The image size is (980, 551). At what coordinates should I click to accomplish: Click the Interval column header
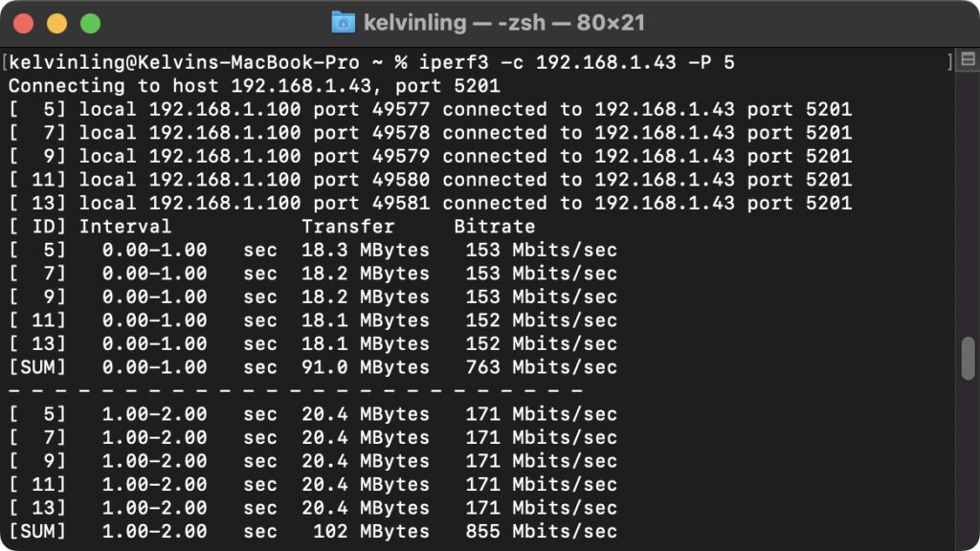point(125,226)
